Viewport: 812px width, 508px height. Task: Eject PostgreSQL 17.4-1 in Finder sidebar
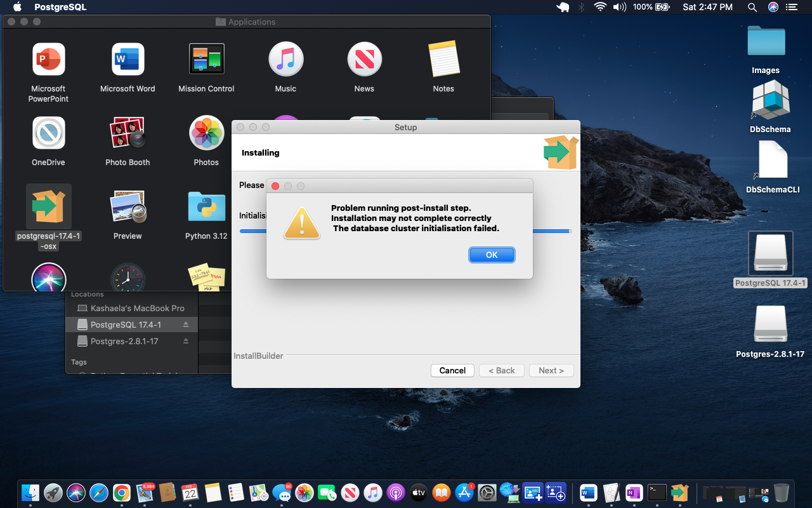(x=186, y=324)
